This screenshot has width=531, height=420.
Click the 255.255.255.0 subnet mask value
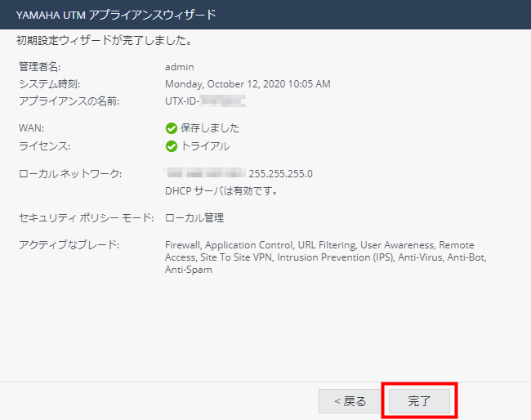click(x=280, y=173)
